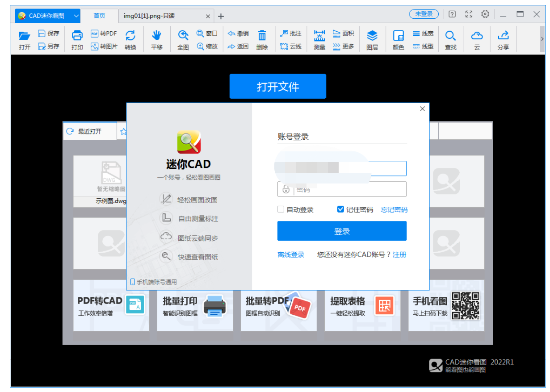This screenshot has height=392, width=550.
Task: Click the 返回 redo arrow
Action: point(231,46)
